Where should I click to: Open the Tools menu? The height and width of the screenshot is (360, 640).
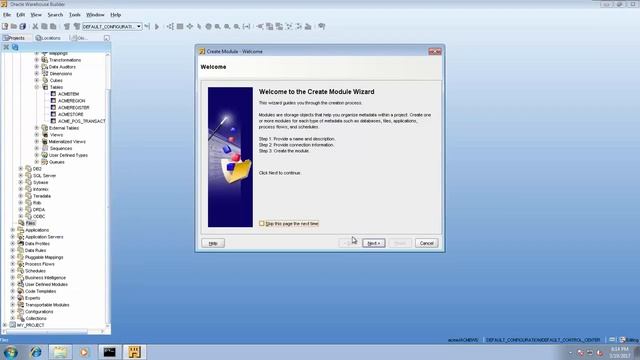pos(75,15)
